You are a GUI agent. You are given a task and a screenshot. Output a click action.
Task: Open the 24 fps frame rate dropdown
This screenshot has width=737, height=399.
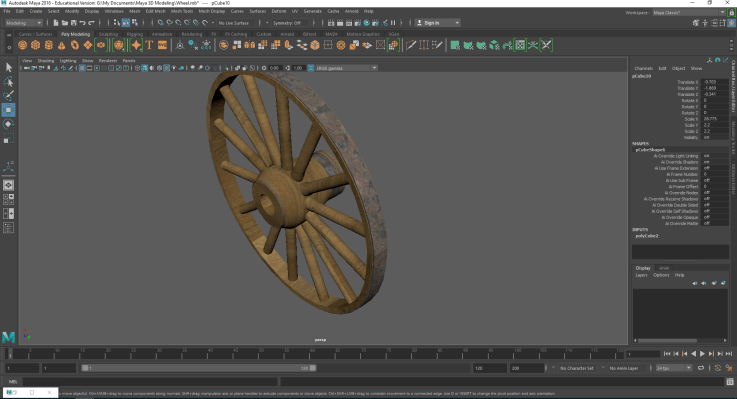(x=674, y=368)
